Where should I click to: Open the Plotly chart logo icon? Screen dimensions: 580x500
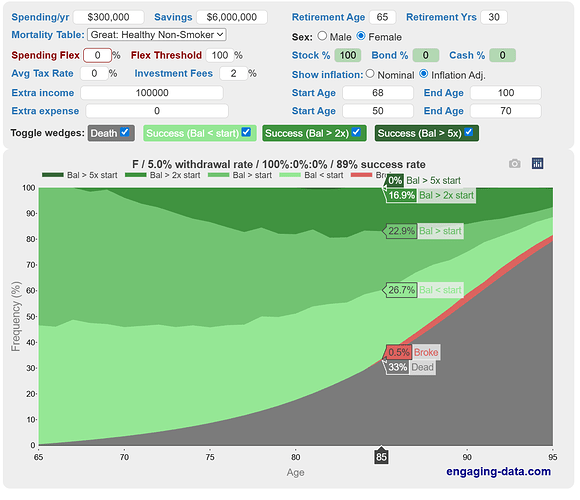[537, 163]
